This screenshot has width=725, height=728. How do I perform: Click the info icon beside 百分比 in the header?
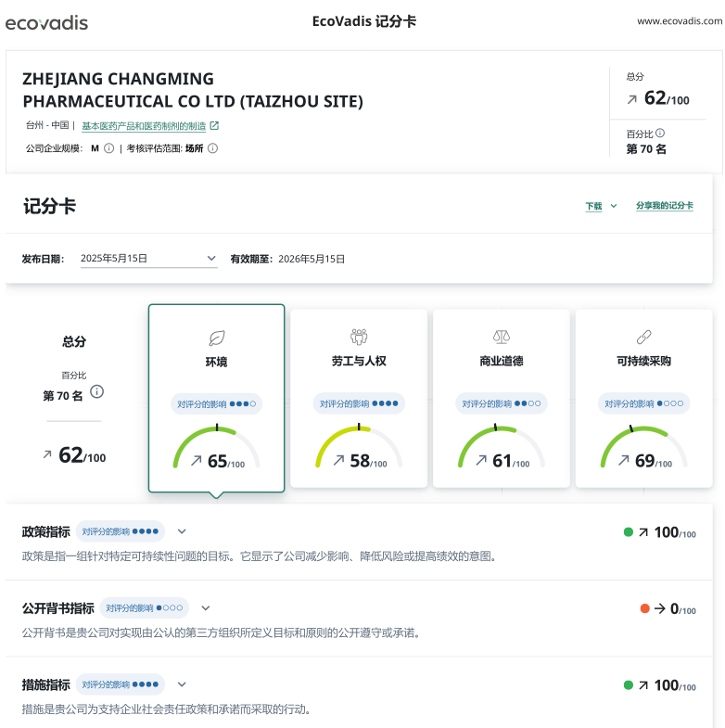[660, 134]
